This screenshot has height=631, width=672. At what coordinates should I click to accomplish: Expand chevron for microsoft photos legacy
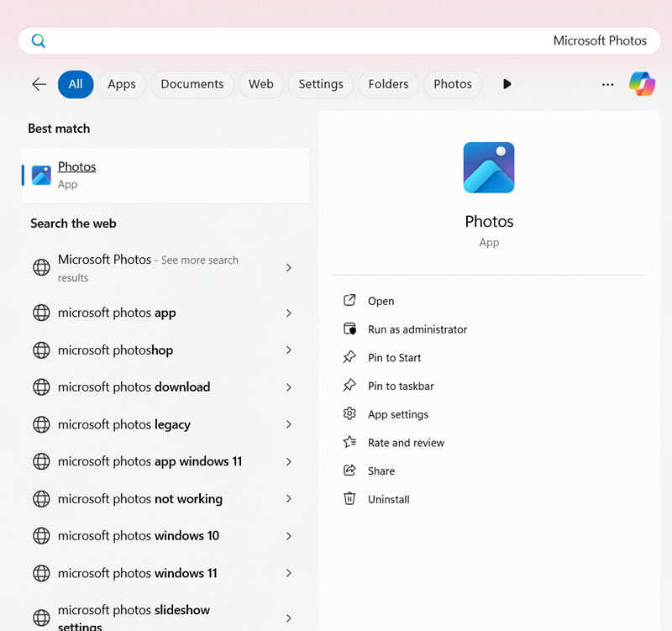click(289, 424)
